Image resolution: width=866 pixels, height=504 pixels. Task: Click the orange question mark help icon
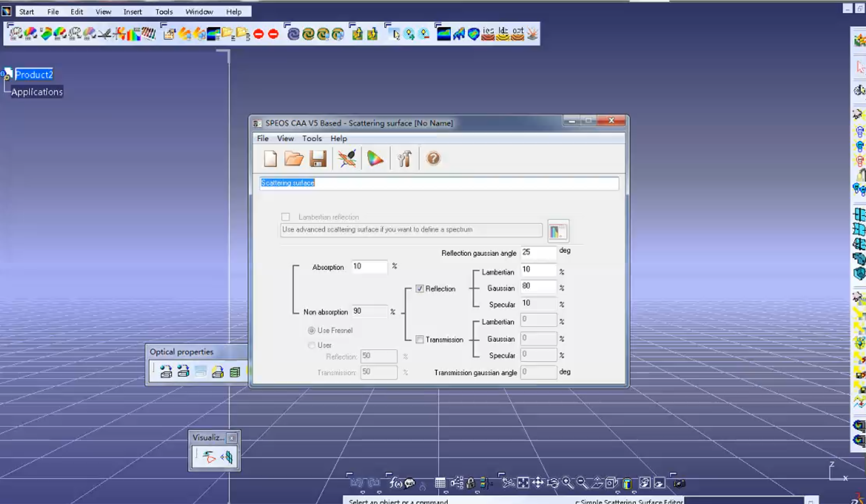(x=433, y=159)
